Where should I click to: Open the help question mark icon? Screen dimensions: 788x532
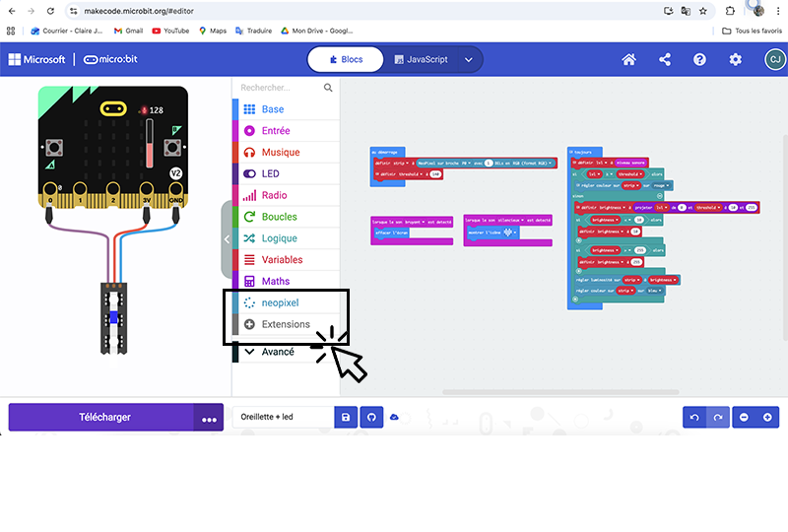(700, 59)
